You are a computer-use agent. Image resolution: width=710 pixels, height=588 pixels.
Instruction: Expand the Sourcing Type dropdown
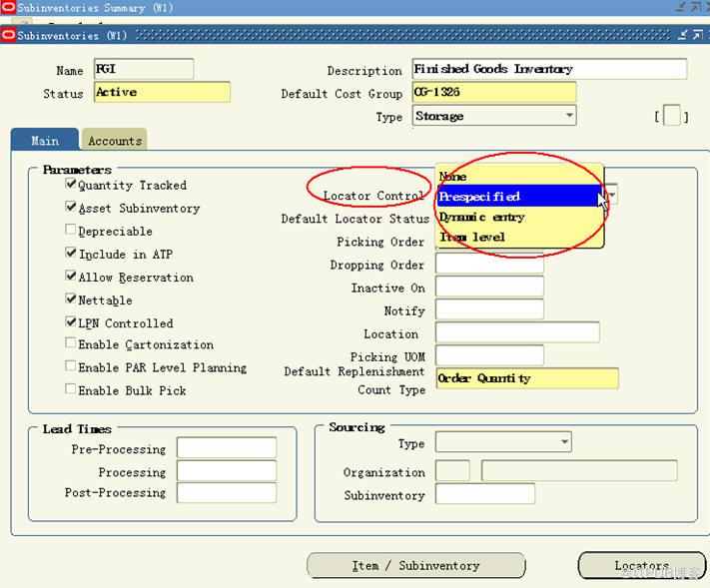(x=564, y=442)
